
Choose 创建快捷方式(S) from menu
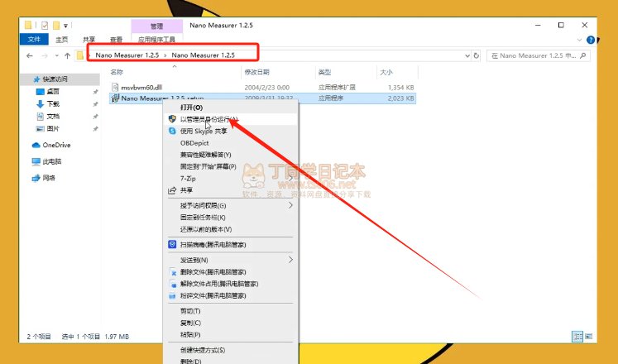pos(231,350)
